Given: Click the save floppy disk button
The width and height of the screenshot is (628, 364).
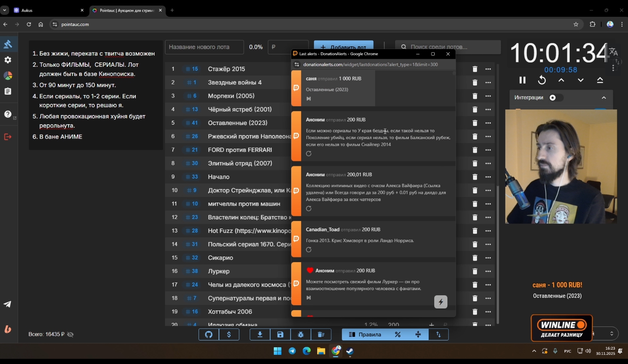Looking at the screenshot, I should 280,334.
